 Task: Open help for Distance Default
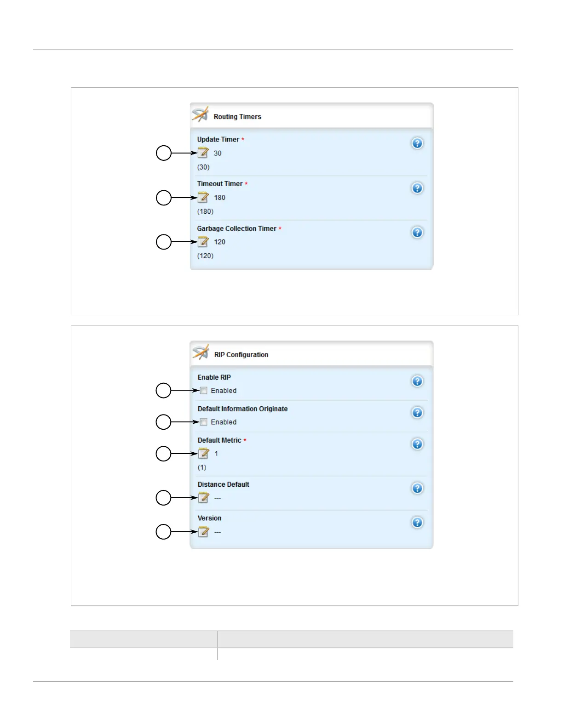(417, 488)
